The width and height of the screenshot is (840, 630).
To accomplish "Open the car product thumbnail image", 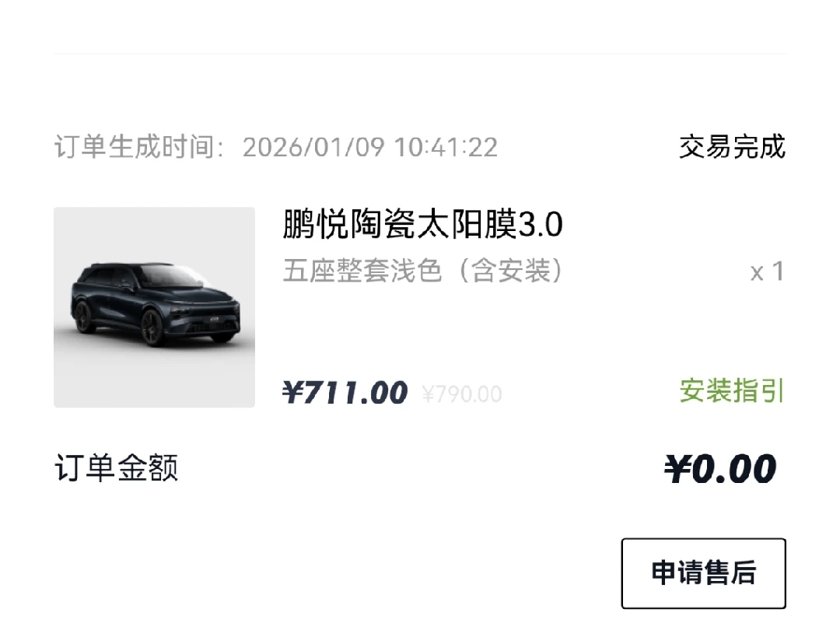I will pos(154,306).
